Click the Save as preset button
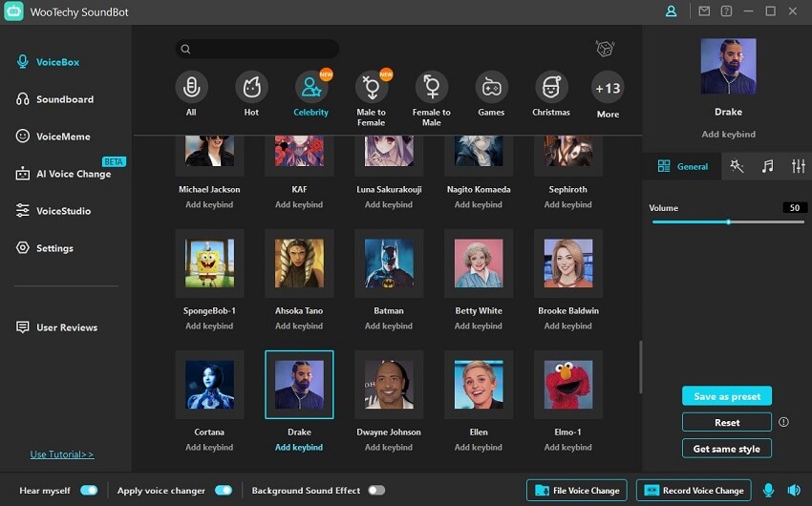 pos(727,396)
